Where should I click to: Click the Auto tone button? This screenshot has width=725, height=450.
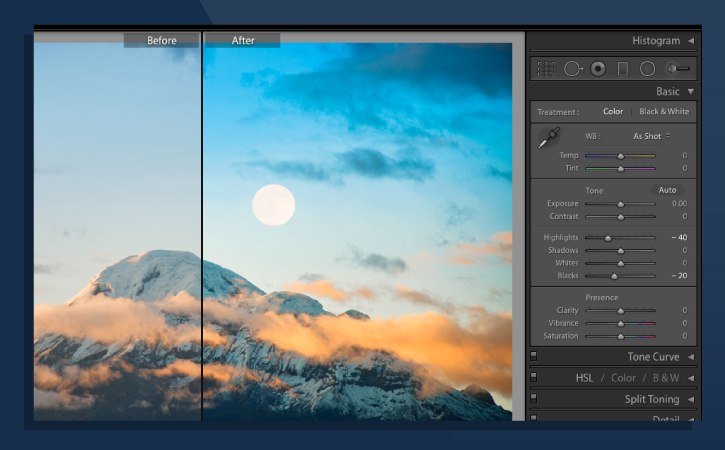pyautogui.click(x=667, y=190)
